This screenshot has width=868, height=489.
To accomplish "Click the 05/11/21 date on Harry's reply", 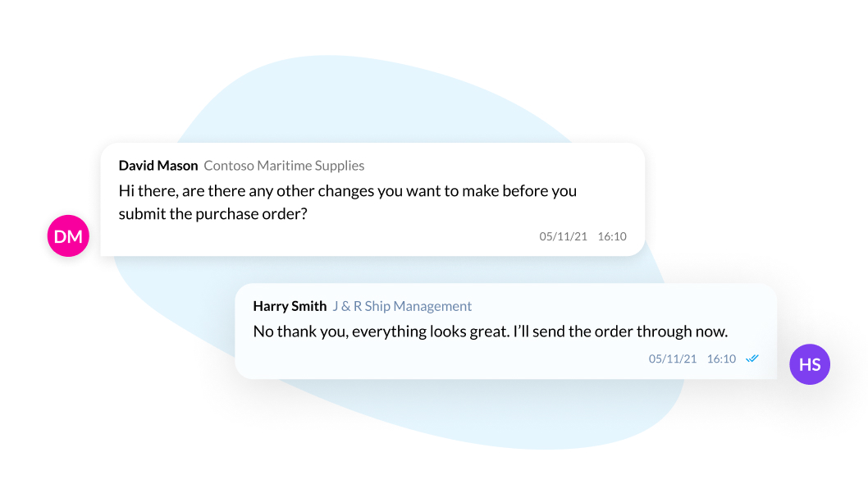I will (x=673, y=359).
